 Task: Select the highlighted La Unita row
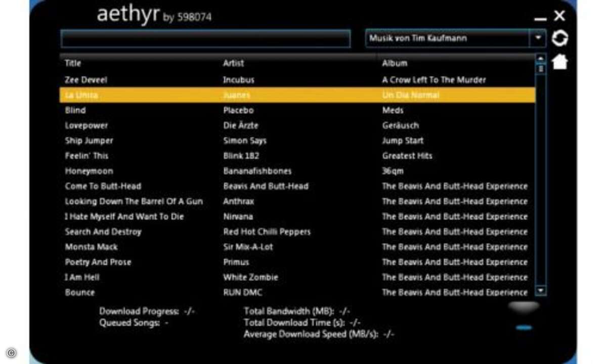coord(297,95)
